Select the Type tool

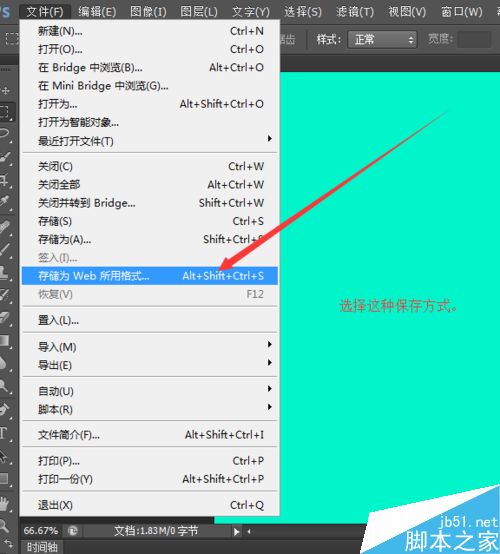tap(5, 433)
